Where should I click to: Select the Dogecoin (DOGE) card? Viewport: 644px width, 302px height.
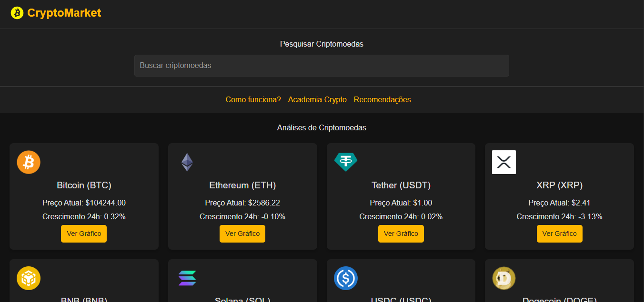pyautogui.click(x=559, y=280)
